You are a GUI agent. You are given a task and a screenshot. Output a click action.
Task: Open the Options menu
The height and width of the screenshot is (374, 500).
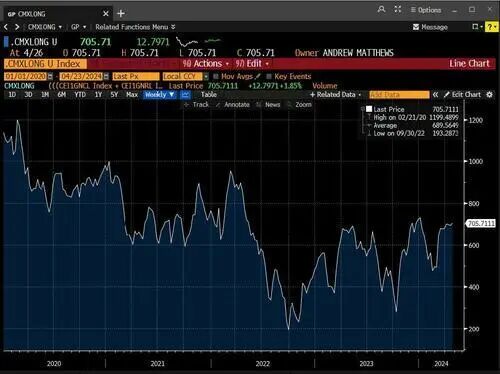[x=426, y=10]
